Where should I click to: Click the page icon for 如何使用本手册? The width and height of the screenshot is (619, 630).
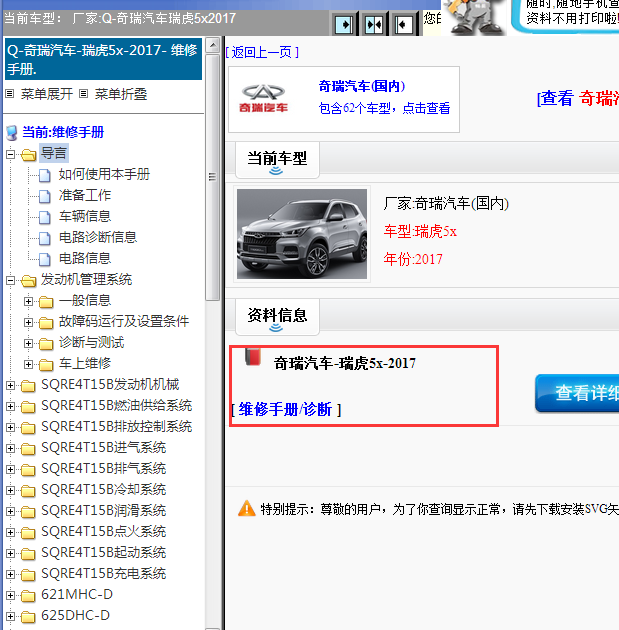pos(45,175)
